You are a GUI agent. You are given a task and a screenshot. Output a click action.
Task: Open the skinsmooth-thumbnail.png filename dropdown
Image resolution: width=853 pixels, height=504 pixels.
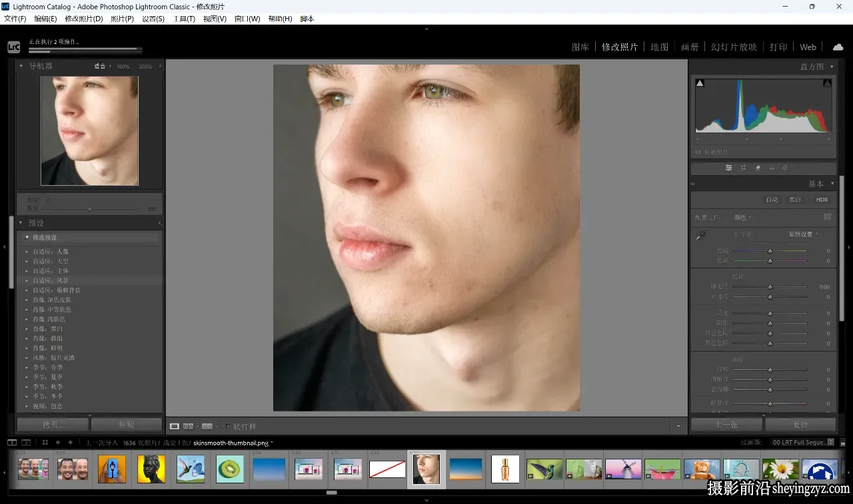233,443
